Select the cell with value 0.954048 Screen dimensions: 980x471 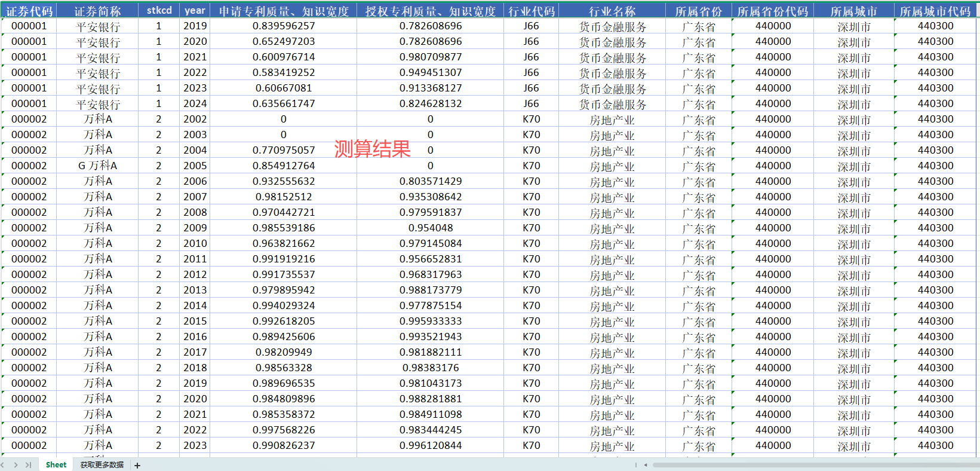(x=431, y=228)
